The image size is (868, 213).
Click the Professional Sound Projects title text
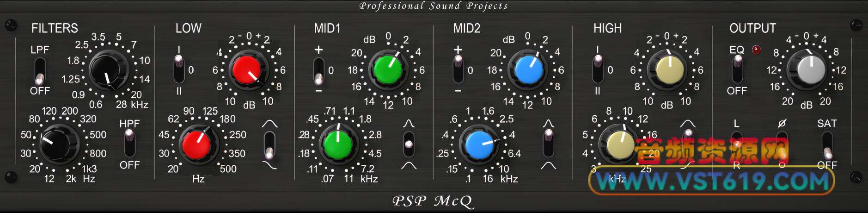(434, 6)
